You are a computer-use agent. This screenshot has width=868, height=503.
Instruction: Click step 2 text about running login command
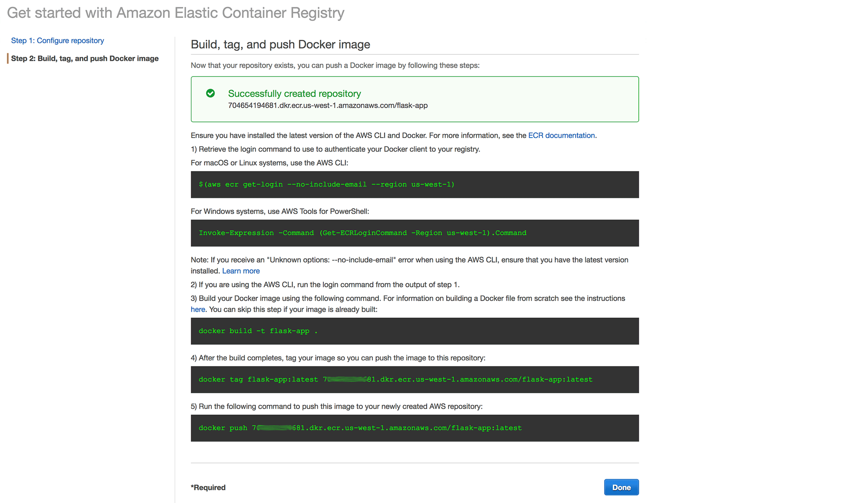(325, 285)
